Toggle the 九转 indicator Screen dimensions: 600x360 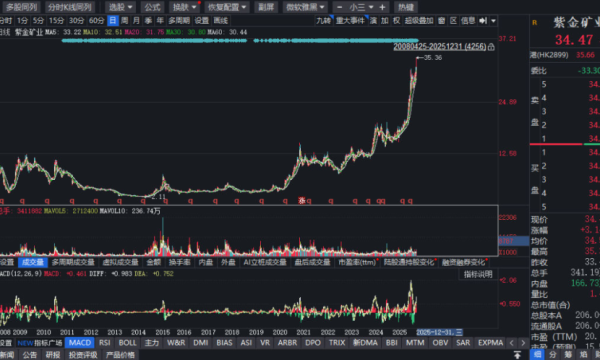tap(324, 20)
